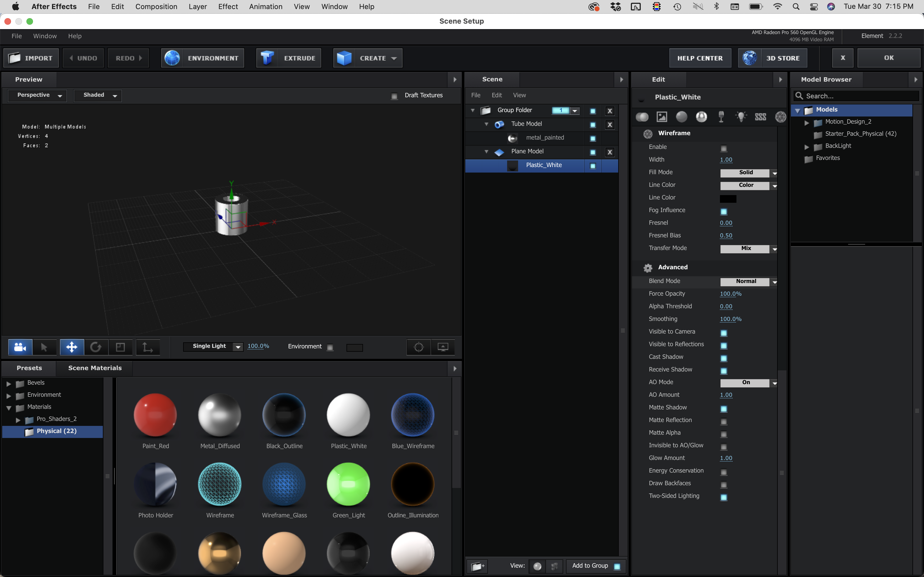Disable Cast Shadow checkbox
Viewport: 924px width, 577px height.
tap(724, 358)
